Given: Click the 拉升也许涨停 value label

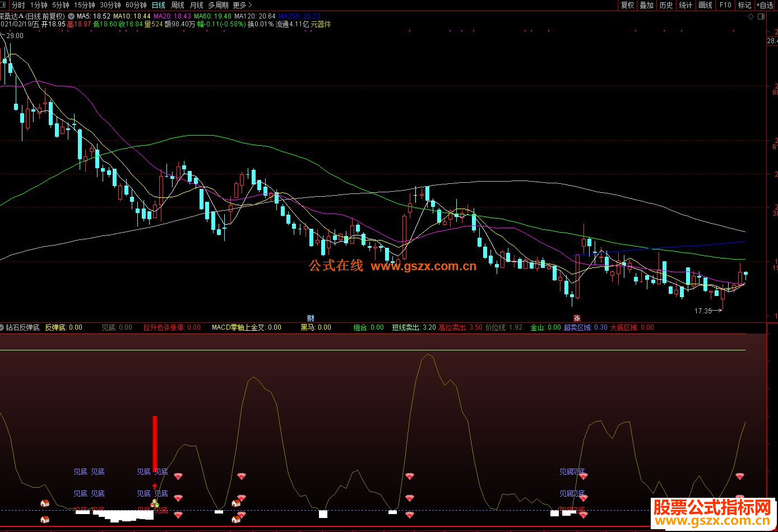Looking at the screenshot, I should [x=172, y=327].
